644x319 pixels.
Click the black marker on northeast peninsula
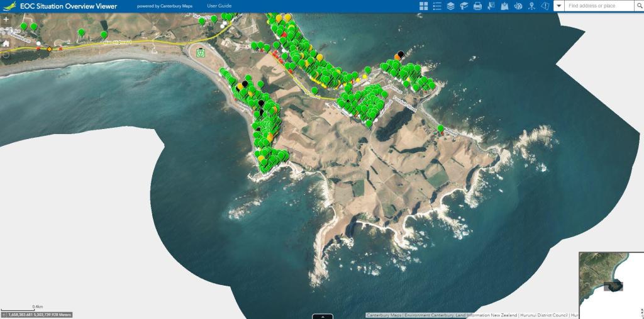point(401,53)
